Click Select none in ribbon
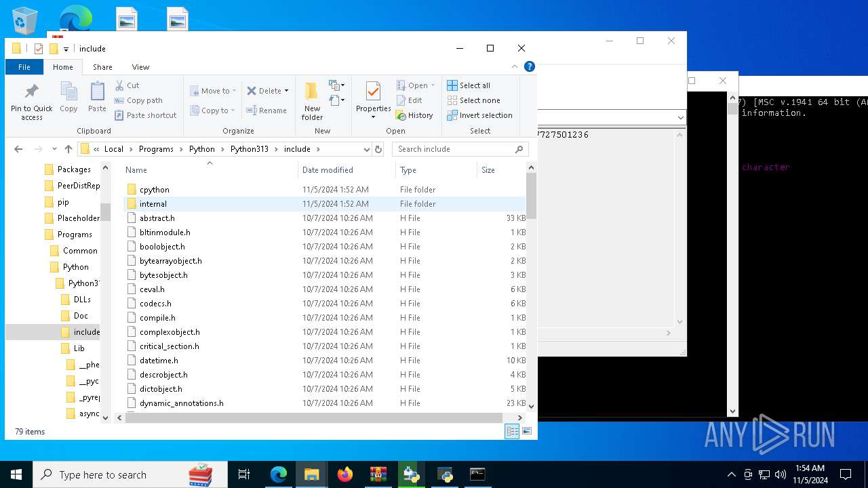Screen dimensions: 868x488 [473, 100]
